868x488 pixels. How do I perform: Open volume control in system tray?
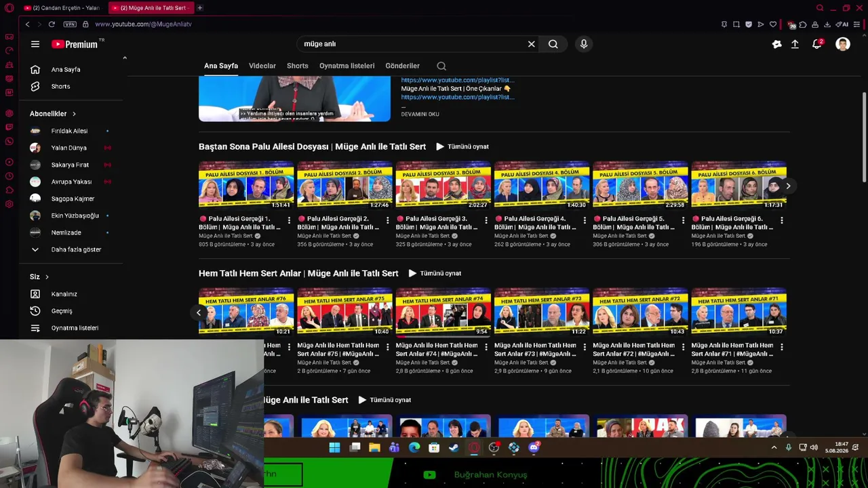pyautogui.click(x=814, y=447)
